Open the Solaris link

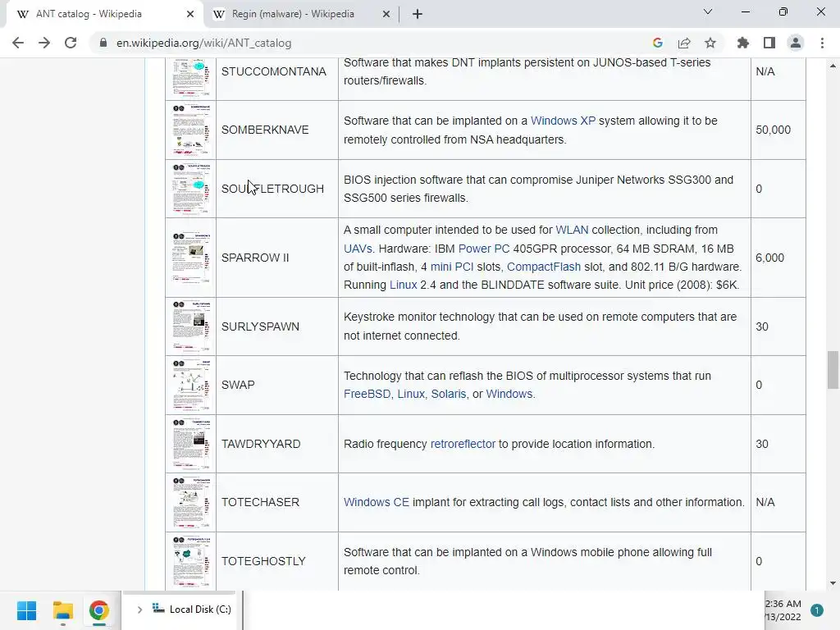click(449, 395)
